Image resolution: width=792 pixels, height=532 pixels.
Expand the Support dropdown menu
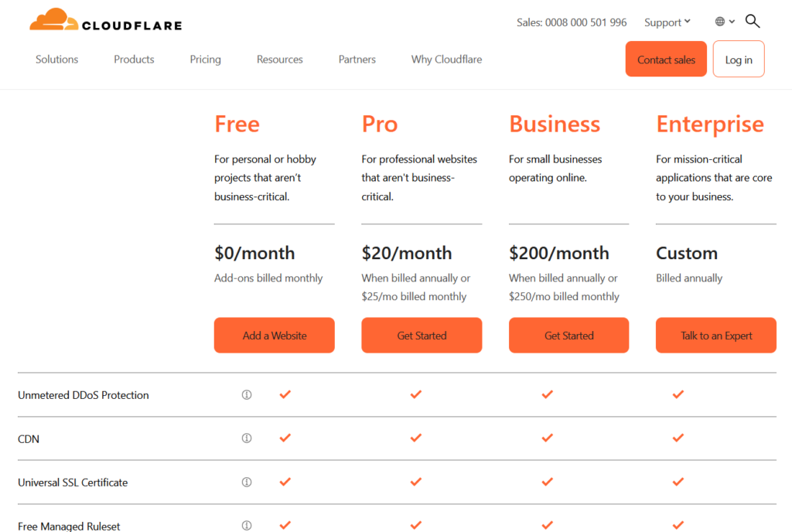[x=667, y=22]
